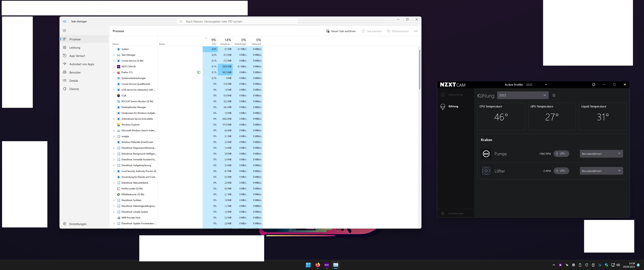Click three-dots more options in Task-Manager
The width and height of the screenshot is (644, 270).
click(416, 31)
